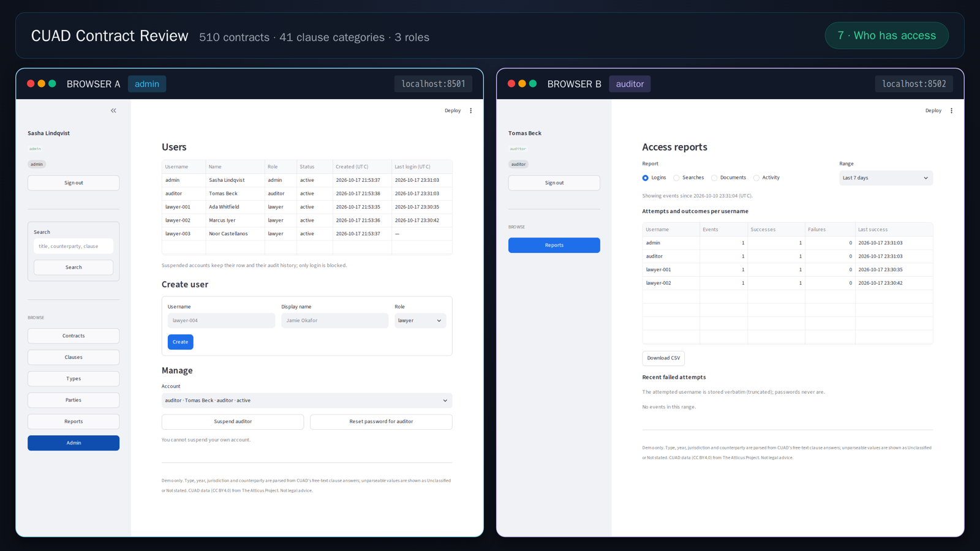This screenshot has height=551, width=980.
Task: Click the auditor badge beside Browser B
Action: pyautogui.click(x=630, y=84)
